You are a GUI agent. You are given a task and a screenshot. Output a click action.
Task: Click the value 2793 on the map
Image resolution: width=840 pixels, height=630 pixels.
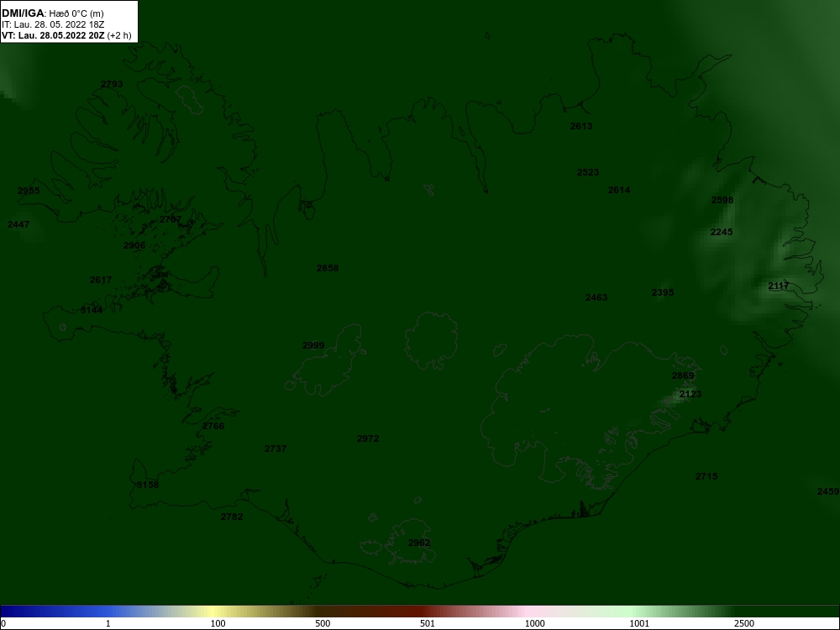click(x=112, y=84)
